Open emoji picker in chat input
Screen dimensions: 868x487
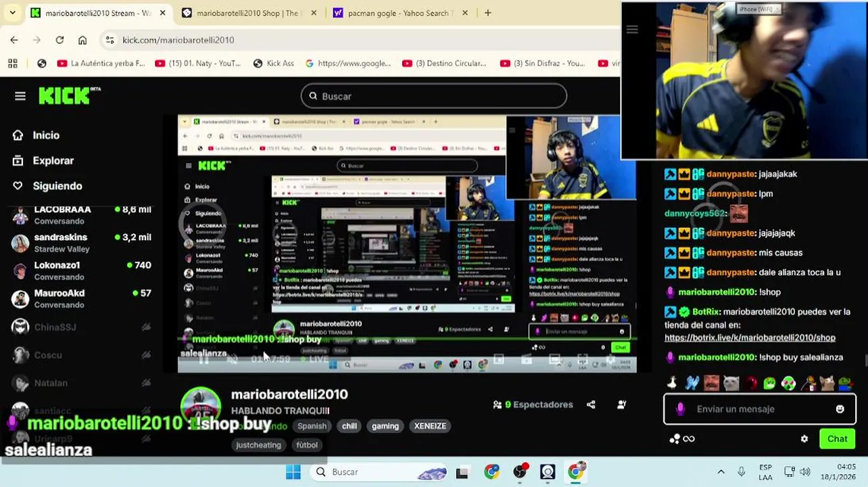point(840,409)
